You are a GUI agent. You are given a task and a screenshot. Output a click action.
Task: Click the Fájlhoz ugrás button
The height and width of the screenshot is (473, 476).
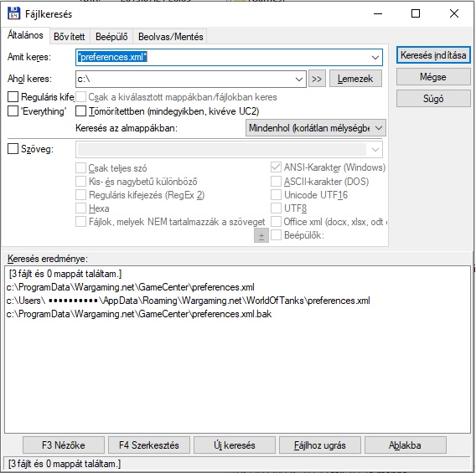point(319,445)
